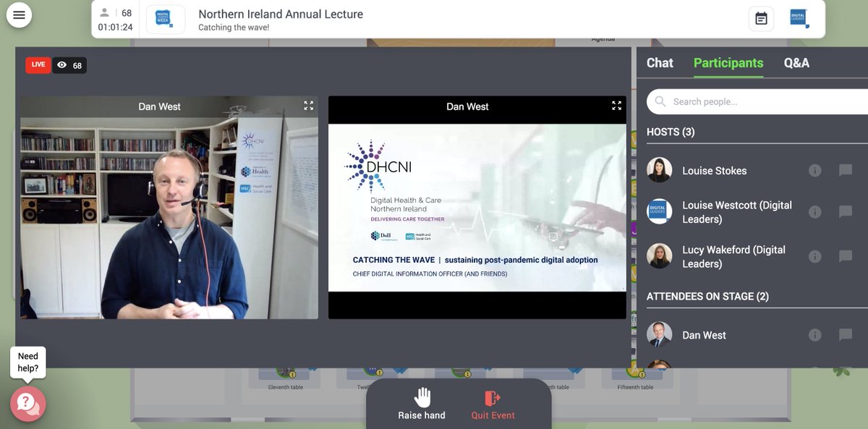
Task: Click the red LIVE badge
Action: 38,65
